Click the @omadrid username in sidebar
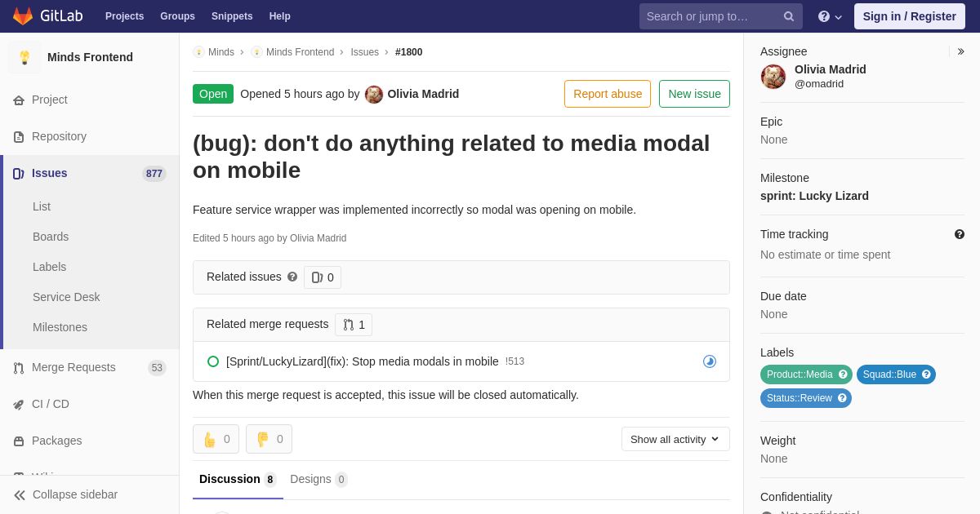This screenshot has width=980, height=514. [x=819, y=84]
